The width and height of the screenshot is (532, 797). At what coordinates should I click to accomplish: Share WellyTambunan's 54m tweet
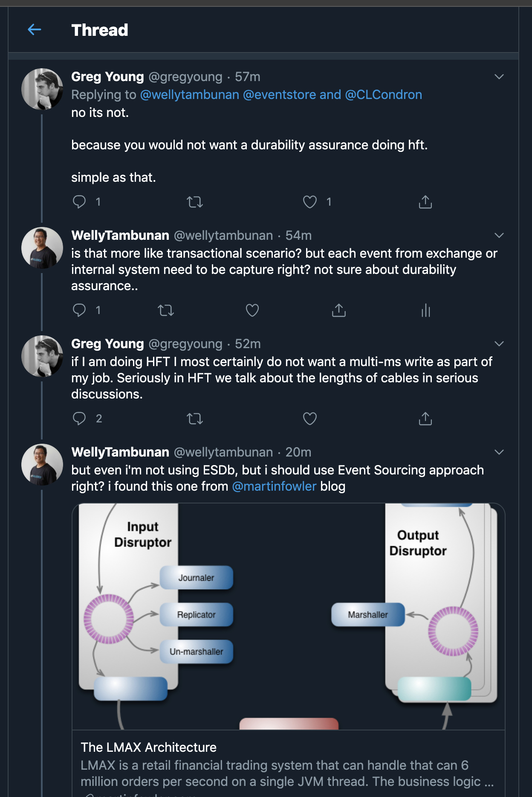(x=339, y=310)
